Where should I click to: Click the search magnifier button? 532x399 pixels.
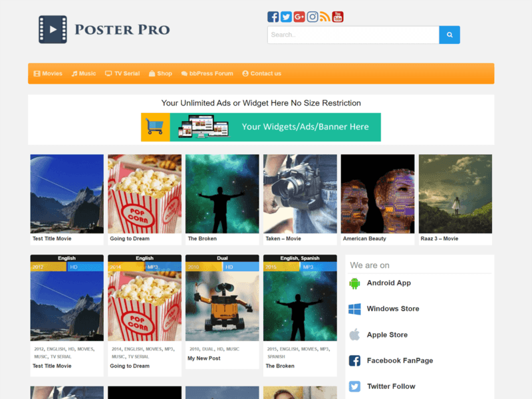(449, 35)
